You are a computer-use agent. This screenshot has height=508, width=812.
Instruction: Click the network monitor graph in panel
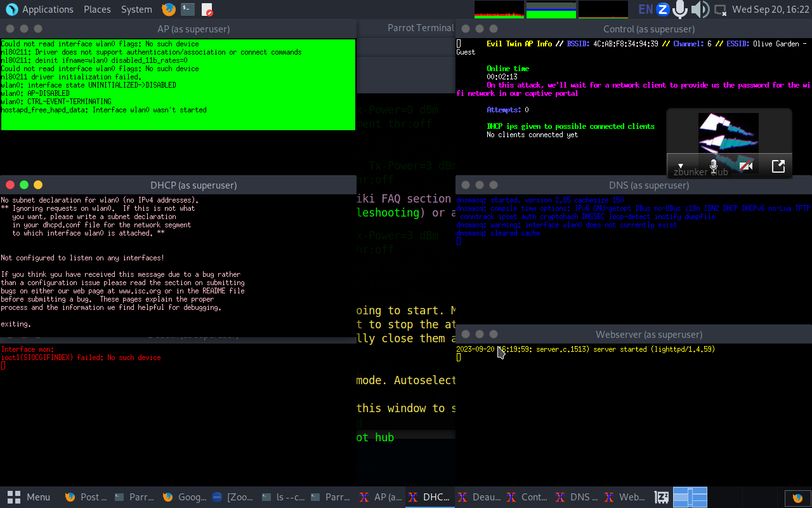[x=603, y=10]
